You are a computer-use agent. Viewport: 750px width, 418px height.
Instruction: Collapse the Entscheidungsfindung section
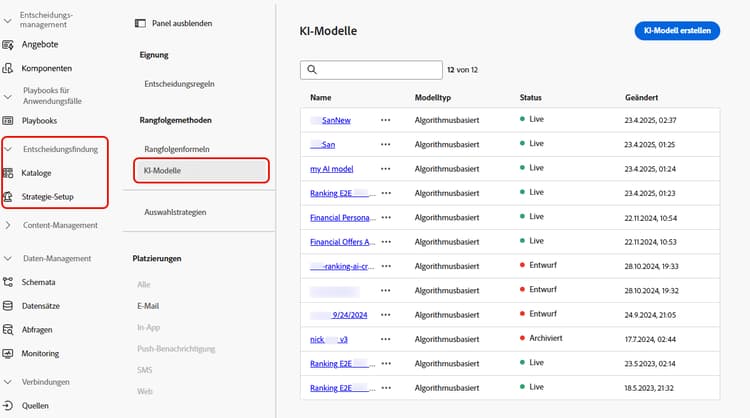[9, 149]
